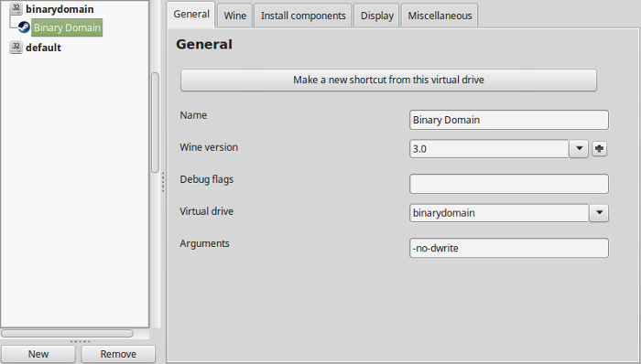Click the Wine version 3.0 combo field
This screenshot has height=364, width=641.
coord(489,148)
